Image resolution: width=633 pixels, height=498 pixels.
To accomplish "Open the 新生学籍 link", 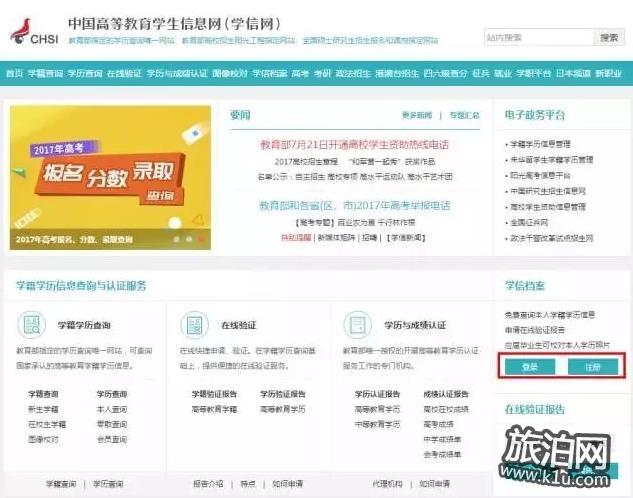I will [43, 409].
